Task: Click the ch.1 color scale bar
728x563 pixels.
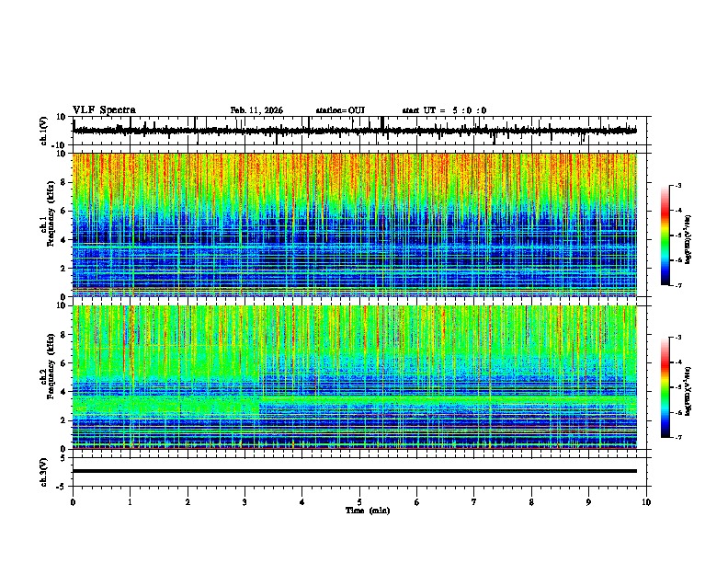Action: coord(665,236)
